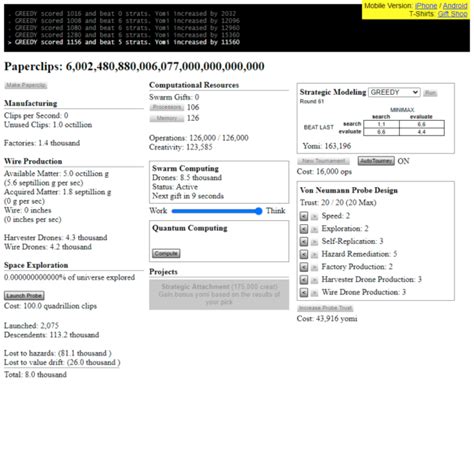Increase Factory Production with its right arrow
Viewport: 474px width, 458px height.
click(314, 267)
